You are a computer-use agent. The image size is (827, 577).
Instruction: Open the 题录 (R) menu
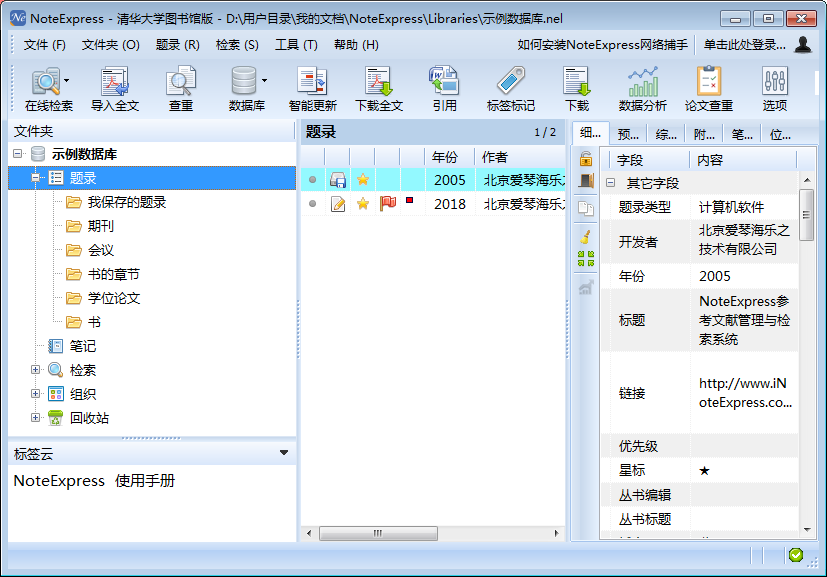[178, 45]
